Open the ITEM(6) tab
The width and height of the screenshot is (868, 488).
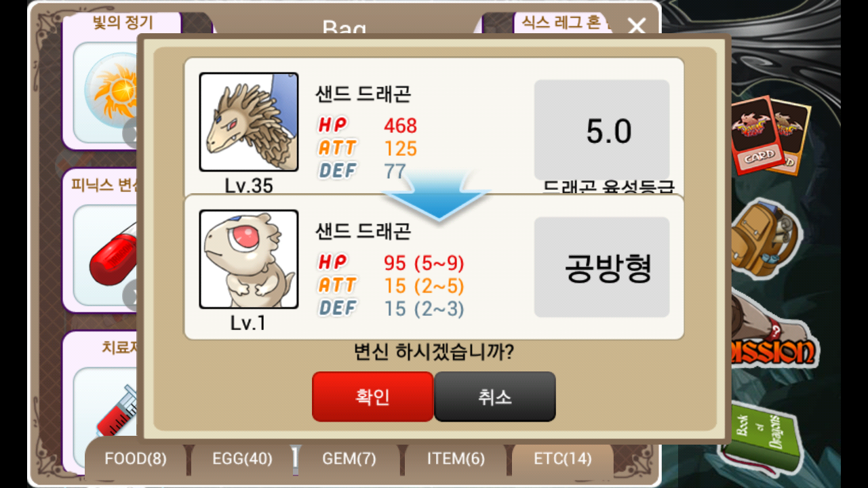456,459
